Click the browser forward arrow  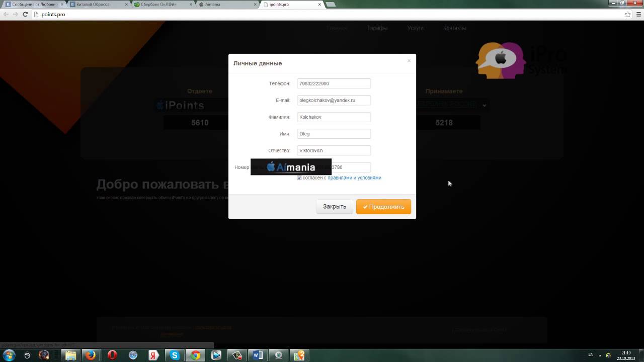tap(16, 14)
